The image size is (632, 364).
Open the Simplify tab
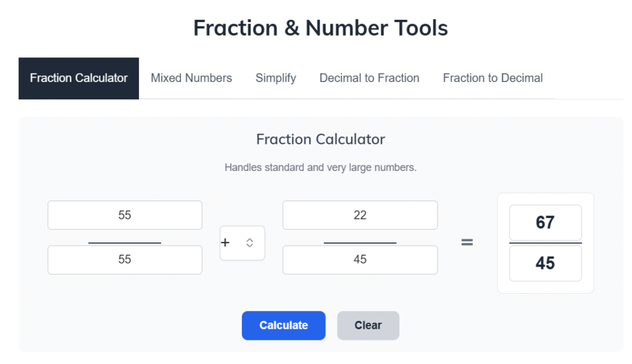(275, 78)
